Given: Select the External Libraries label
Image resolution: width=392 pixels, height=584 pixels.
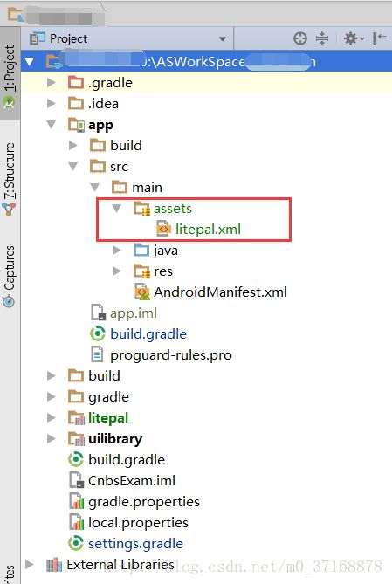Looking at the screenshot, I should coord(120,564).
